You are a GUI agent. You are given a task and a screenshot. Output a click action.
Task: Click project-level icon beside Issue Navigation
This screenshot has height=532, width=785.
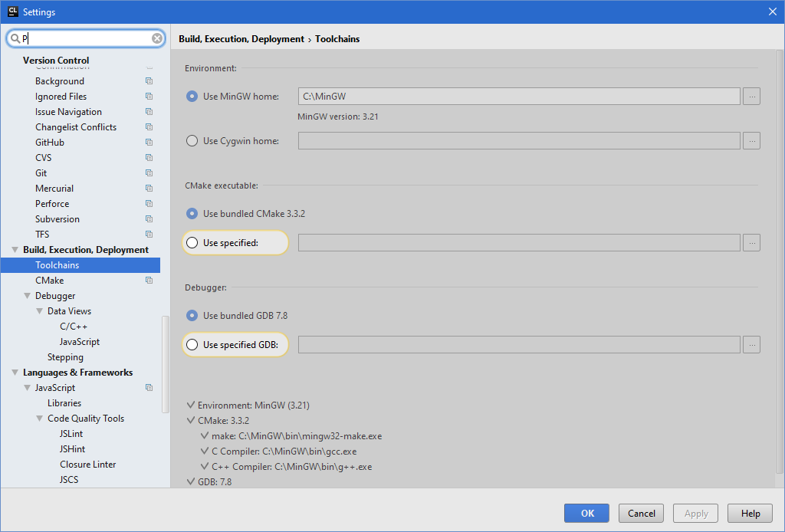(x=149, y=112)
